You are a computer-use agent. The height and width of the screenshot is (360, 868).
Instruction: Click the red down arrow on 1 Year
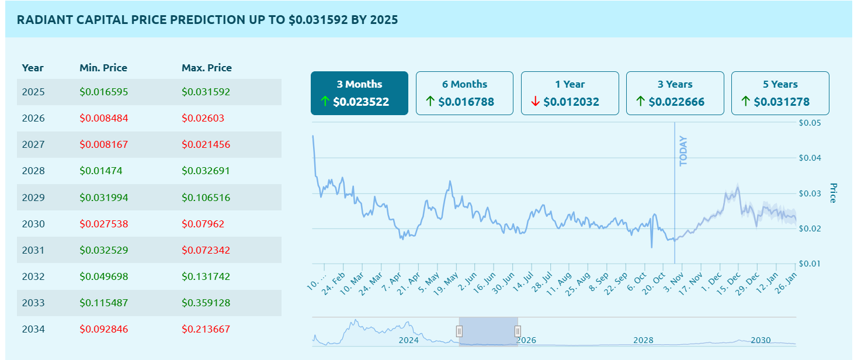pos(535,102)
